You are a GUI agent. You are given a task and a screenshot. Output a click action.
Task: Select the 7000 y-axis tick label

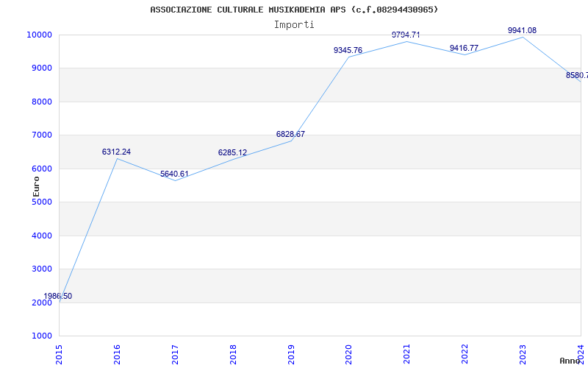(41, 135)
